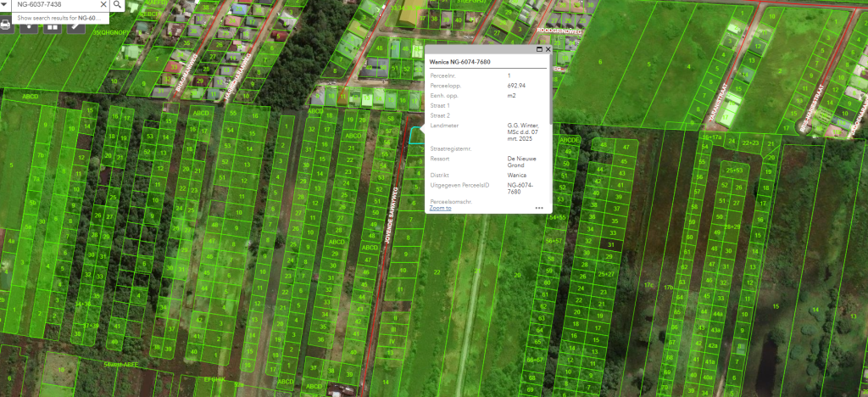The image size is (868, 397).
Task: Open the rightmost toolbar tool icon
Action: tap(77, 25)
